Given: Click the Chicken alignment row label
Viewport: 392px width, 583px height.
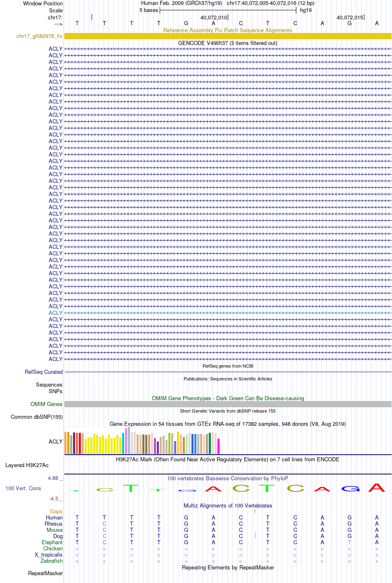Looking at the screenshot, I should pyautogui.click(x=53, y=548).
